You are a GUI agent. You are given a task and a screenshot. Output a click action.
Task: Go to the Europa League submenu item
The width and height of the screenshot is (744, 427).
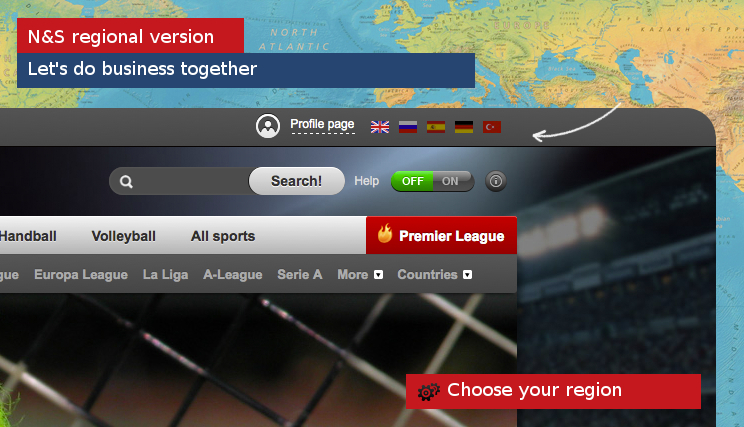pos(81,275)
